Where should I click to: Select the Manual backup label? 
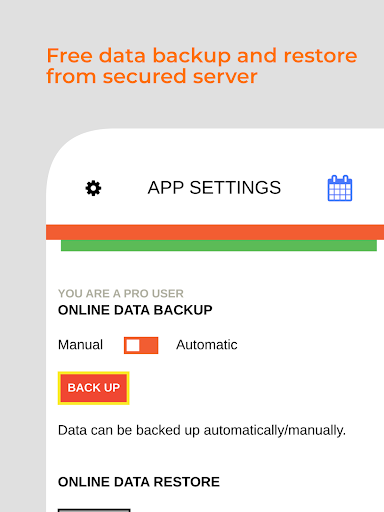point(80,345)
